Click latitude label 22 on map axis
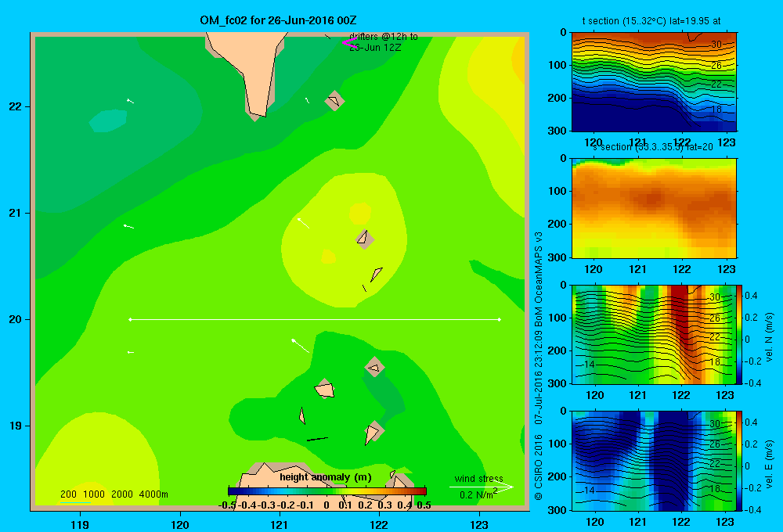The width and height of the screenshot is (783, 532). tap(16, 107)
